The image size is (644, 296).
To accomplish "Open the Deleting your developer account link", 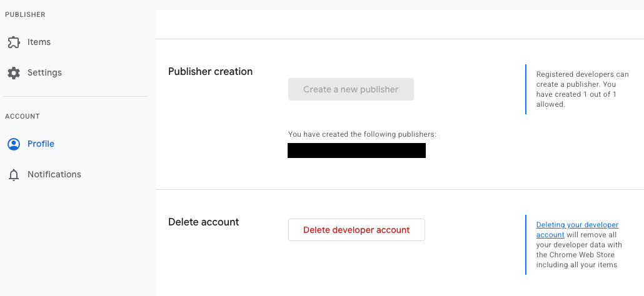I will click(577, 230).
